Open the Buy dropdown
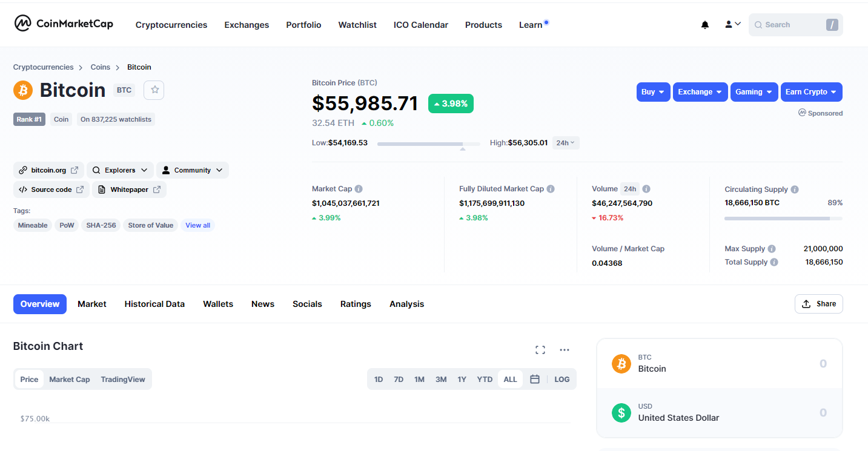Image resolution: width=868 pixels, height=451 pixels. click(654, 92)
